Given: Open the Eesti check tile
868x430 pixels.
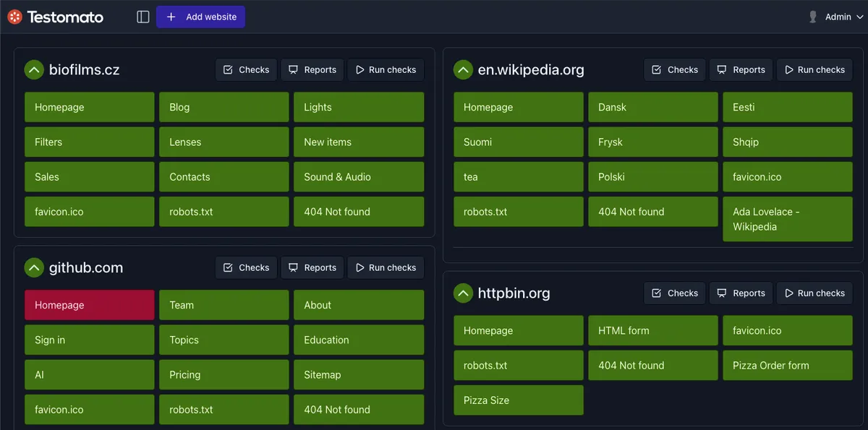Looking at the screenshot, I should [x=788, y=107].
